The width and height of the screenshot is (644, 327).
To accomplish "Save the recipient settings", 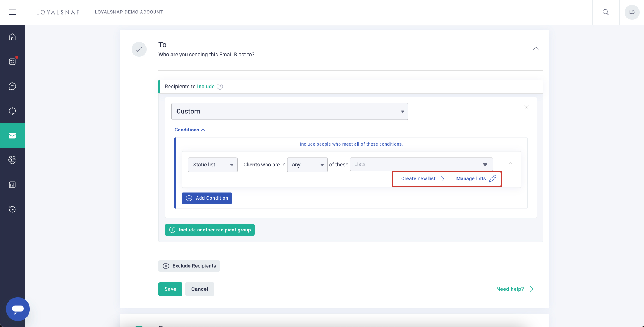I will 170,289.
